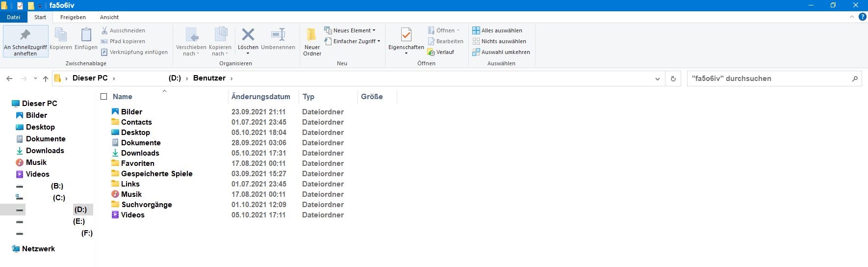The width and height of the screenshot is (868, 267).
Task: Click Alles auswählen
Action: 497,30
